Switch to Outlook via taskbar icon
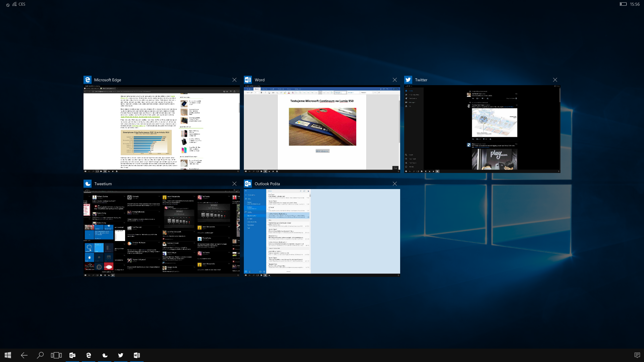Viewport: 644px width, 362px height. pos(72,355)
